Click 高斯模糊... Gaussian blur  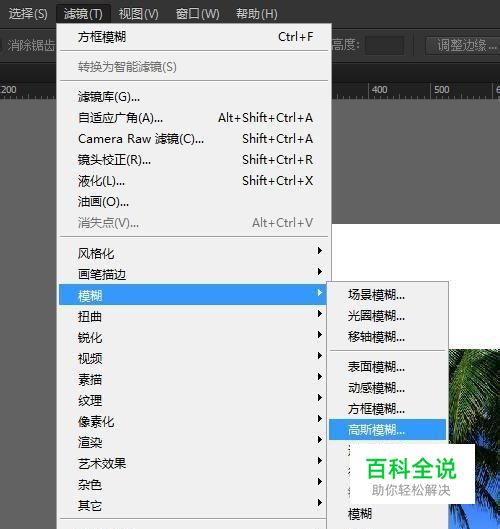[388, 429]
